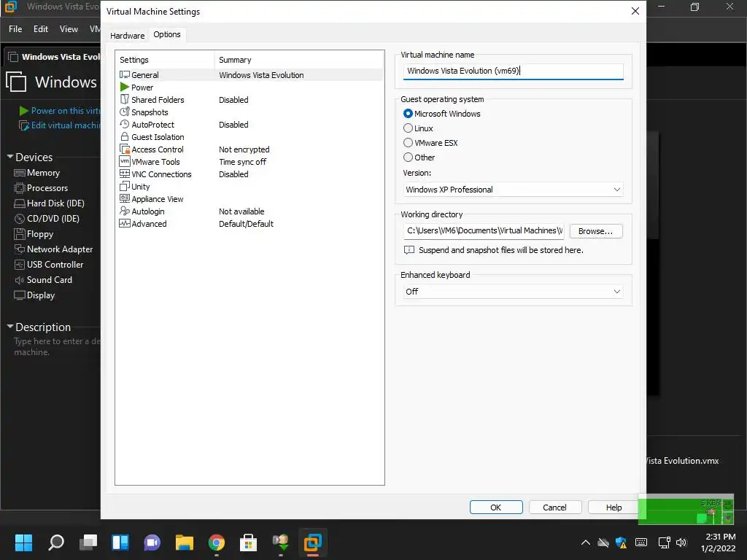Collapse the Devices section
Image resolution: width=747 pixels, height=560 pixels.
(x=10, y=157)
